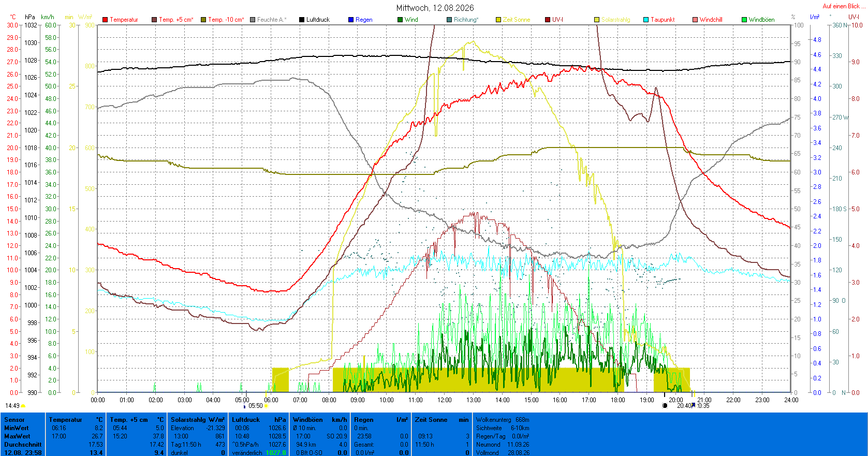This screenshot has width=868, height=456.
Task: Click the sunrise sun icon beside 05:50
Action: click(x=266, y=406)
